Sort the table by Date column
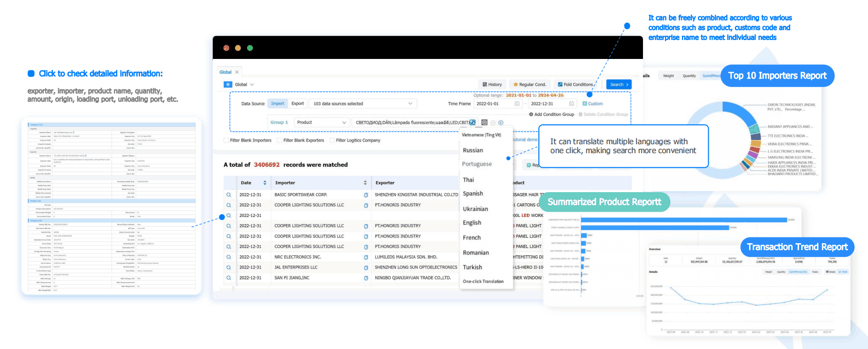This screenshot has height=349, width=868. [x=264, y=183]
